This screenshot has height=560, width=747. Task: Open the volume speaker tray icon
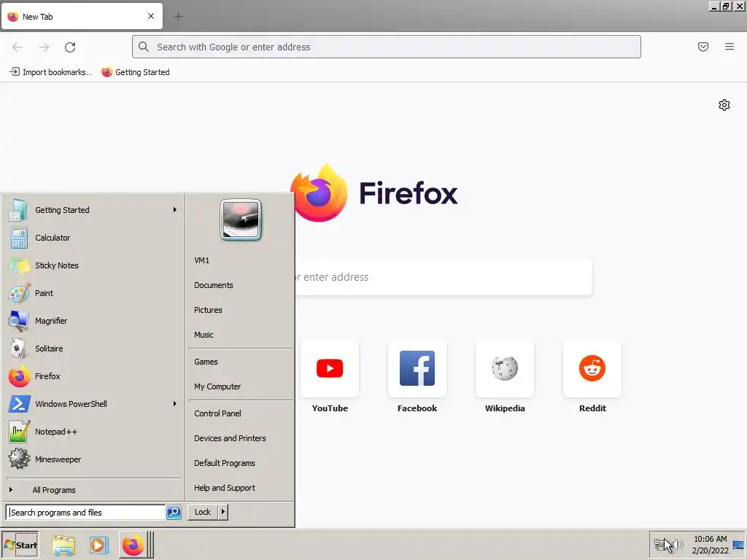coord(679,544)
